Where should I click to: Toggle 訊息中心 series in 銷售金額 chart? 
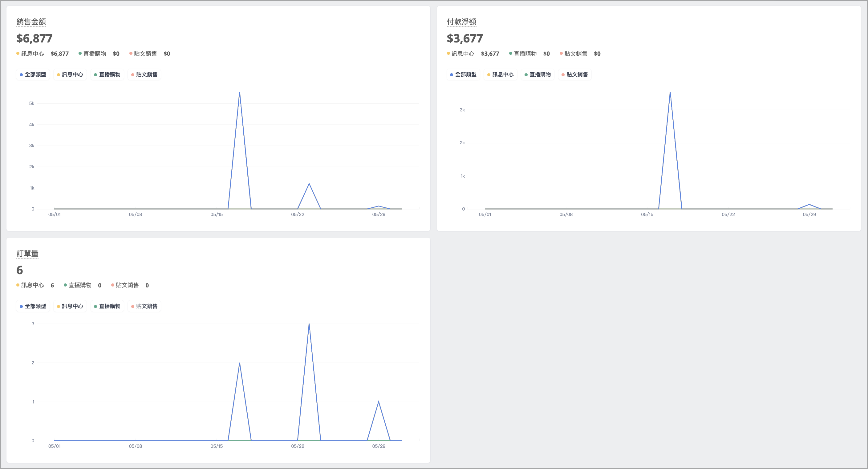click(70, 74)
